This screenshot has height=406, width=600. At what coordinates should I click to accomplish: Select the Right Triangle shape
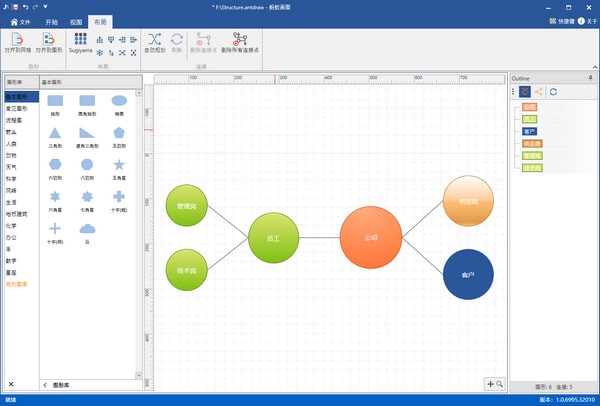point(87,133)
